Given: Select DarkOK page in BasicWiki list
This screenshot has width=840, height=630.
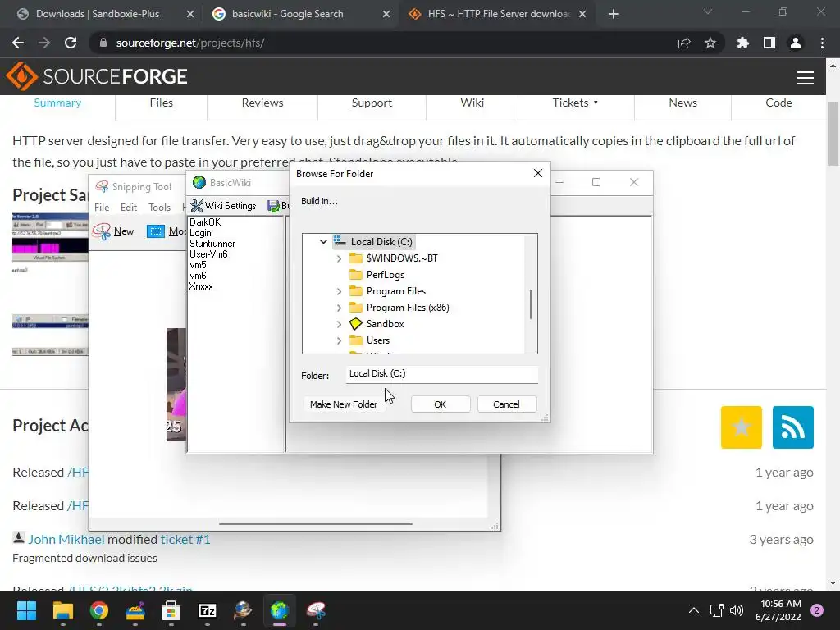Looking at the screenshot, I should 205,222.
